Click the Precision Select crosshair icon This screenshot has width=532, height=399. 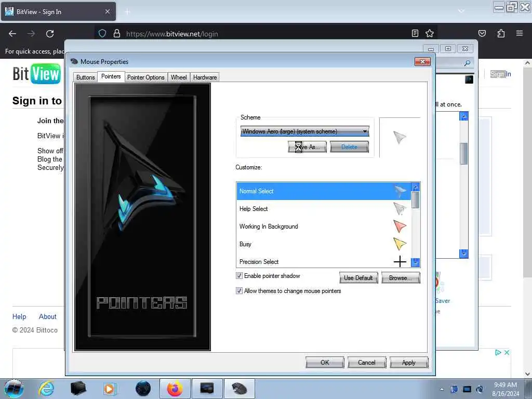point(400,261)
